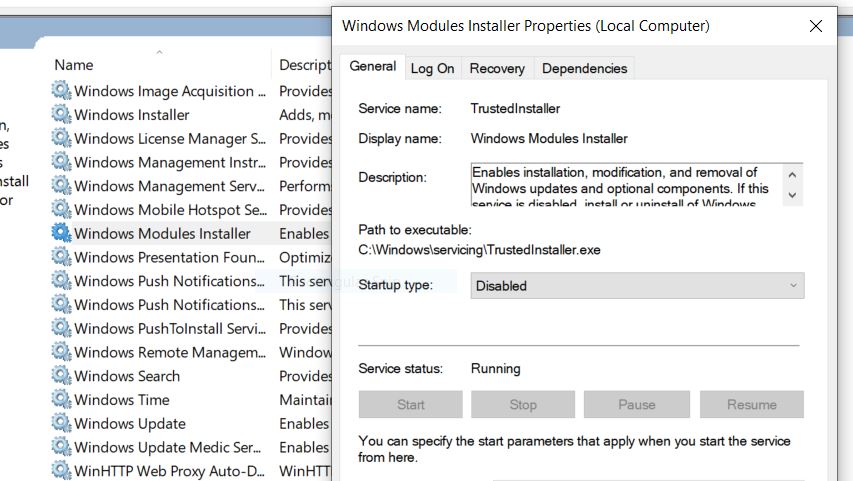853x481 pixels.
Task: Click gear icon next to Windows Search
Action: point(62,376)
